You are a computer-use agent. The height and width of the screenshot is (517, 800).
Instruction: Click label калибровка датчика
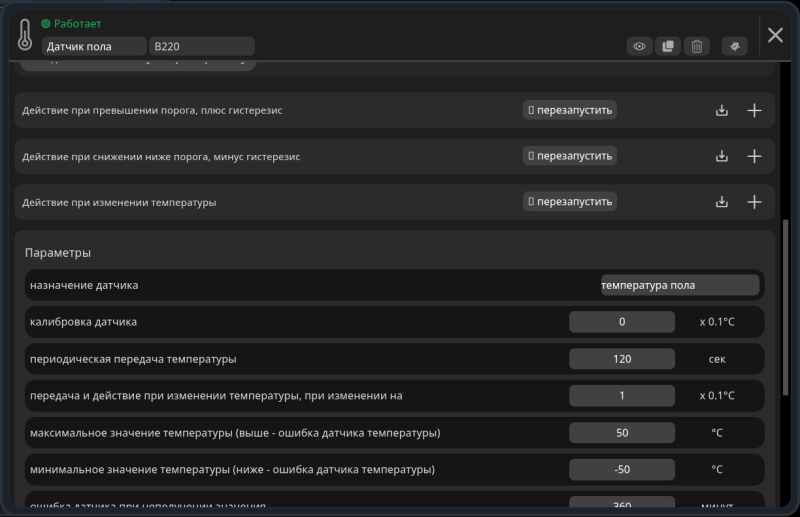83,322
